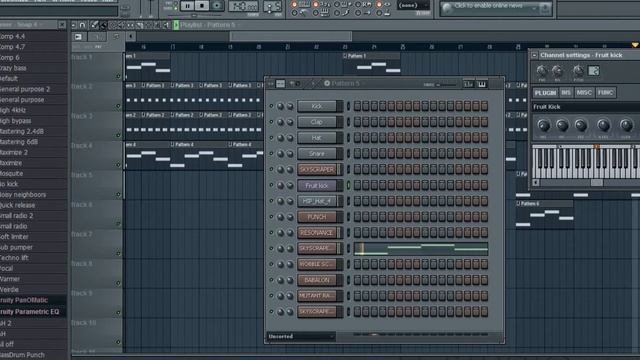Mute the Fruit kick channel LED
The image size is (640, 360).
pyautogui.click(x=271, y=185)
